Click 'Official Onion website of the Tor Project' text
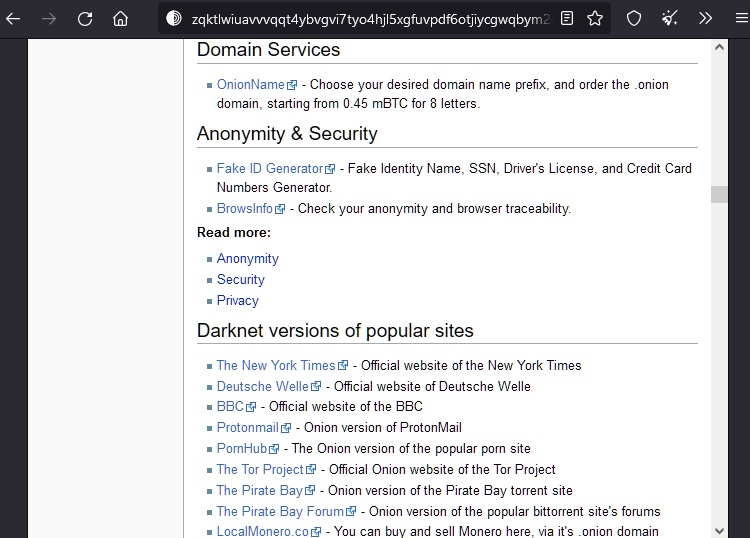This screenshot has height=538, width=750. [442, 470]
